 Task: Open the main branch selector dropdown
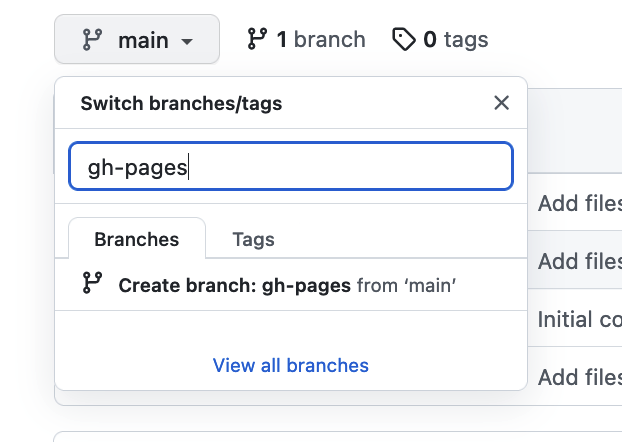[x=137, y=39]
